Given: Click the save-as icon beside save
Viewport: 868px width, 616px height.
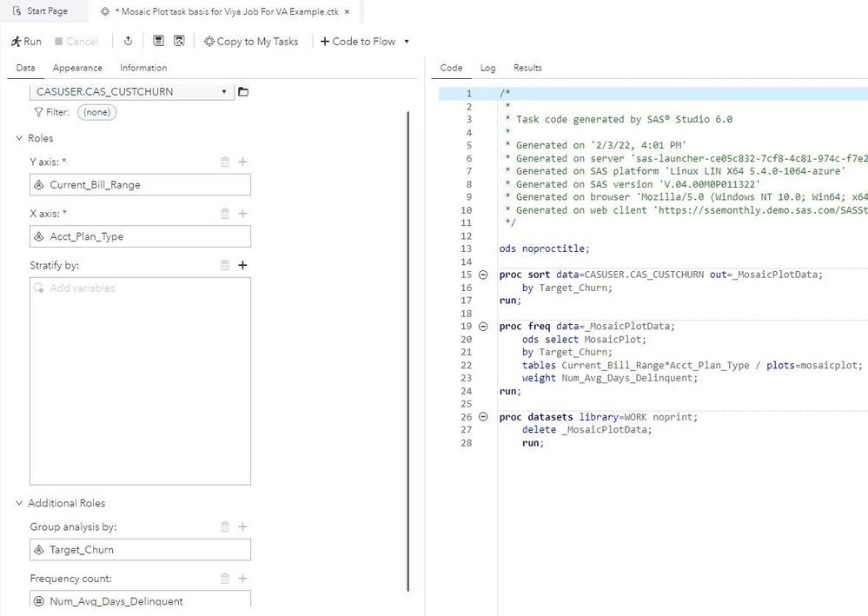Looking at the screenshot, I should (179, 42).
